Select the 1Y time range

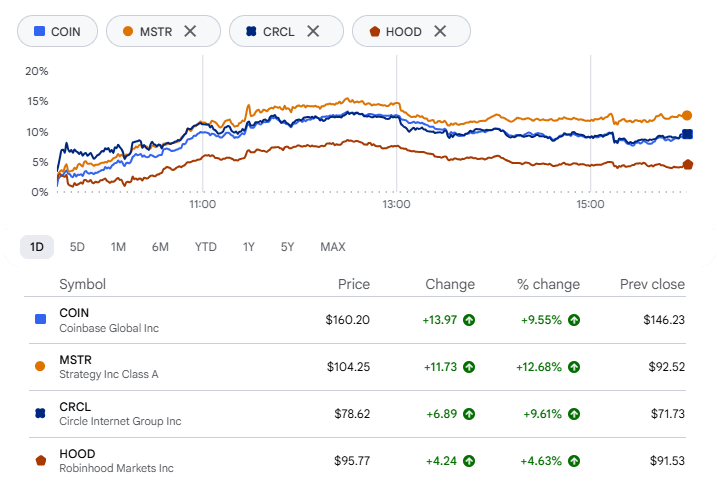pyautogui.click(x=248, y=247)
